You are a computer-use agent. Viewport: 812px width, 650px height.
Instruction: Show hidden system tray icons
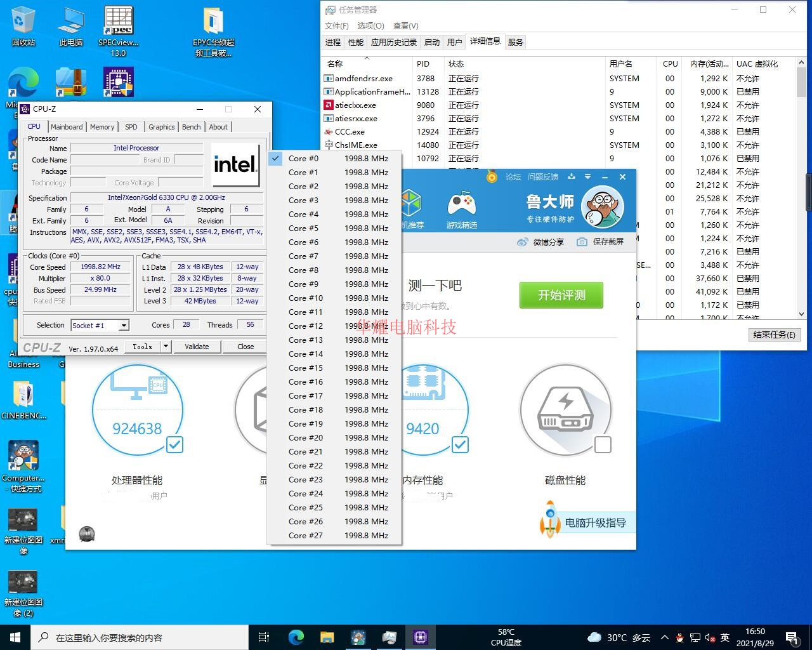coord(664,637)
